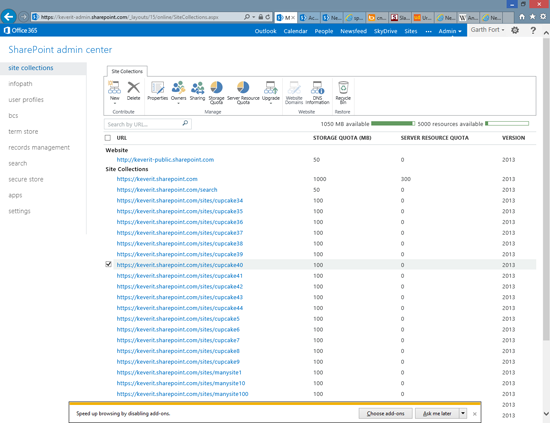Open Properties in the Manage group
Viewport: 550px width, 423px height.
tap(157, 88)
